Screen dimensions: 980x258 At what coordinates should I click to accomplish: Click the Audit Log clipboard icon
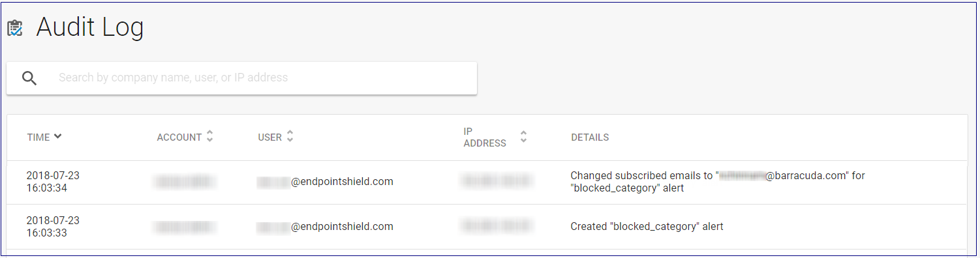pyautogui.click(x=15, y=28)
